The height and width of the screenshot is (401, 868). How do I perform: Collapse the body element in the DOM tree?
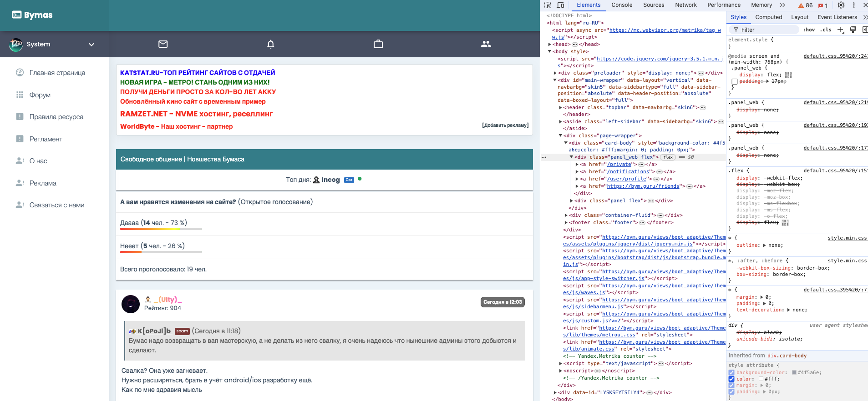click(550, 51)
